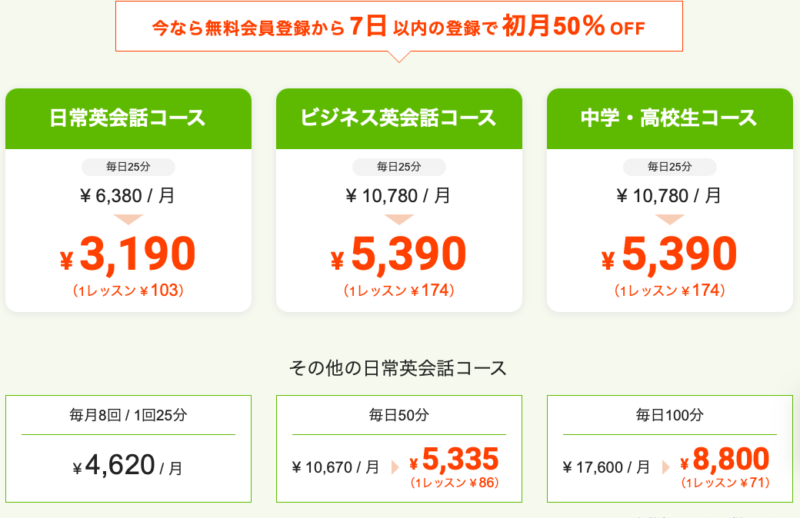
Task: Click the 毎日25分 badge under 中学・高校生コース
Action: point(669,167)
